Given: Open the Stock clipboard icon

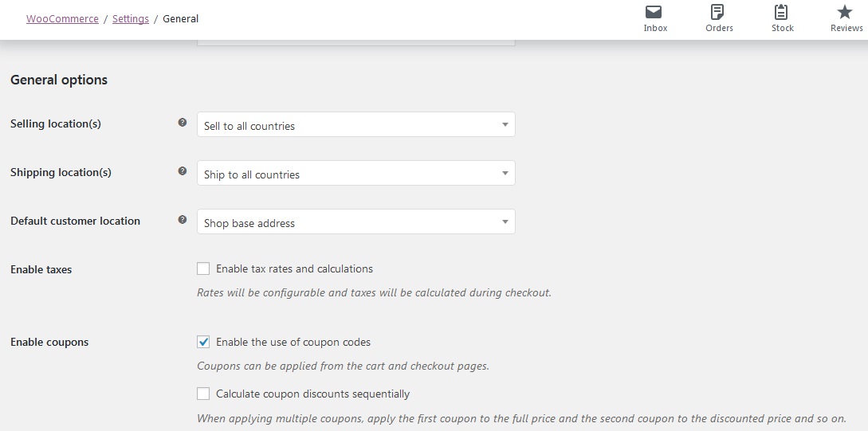Looking at the screenshot, I should pos(781,12).
